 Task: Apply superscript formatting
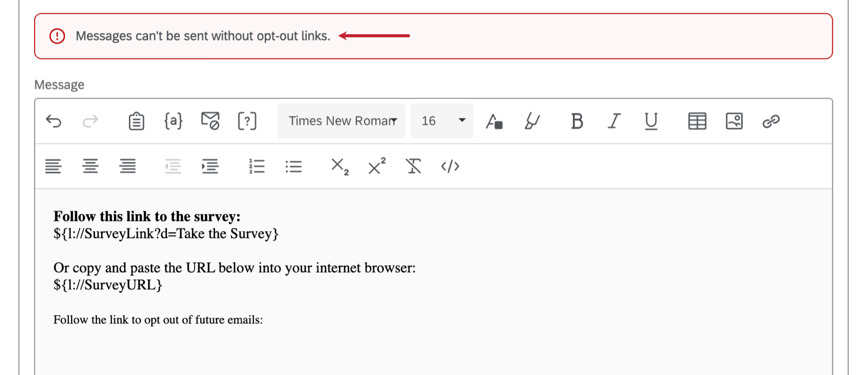click(377, 166)
